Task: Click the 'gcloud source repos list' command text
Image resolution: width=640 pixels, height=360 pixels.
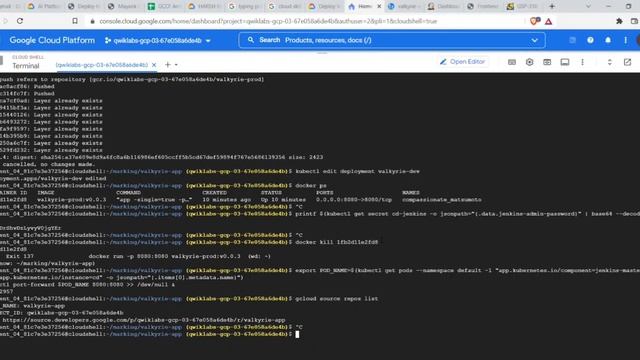Action: click(x=336, y=299)
